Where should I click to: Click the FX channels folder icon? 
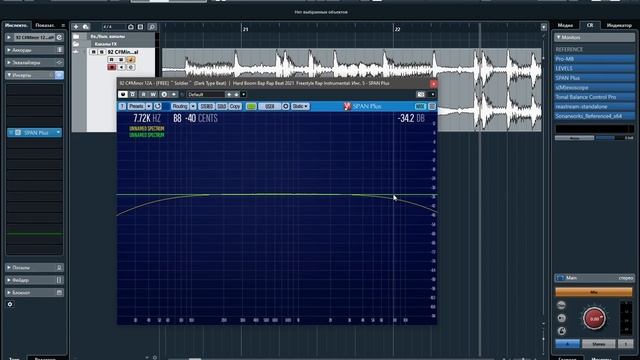[x=76, y=44]
